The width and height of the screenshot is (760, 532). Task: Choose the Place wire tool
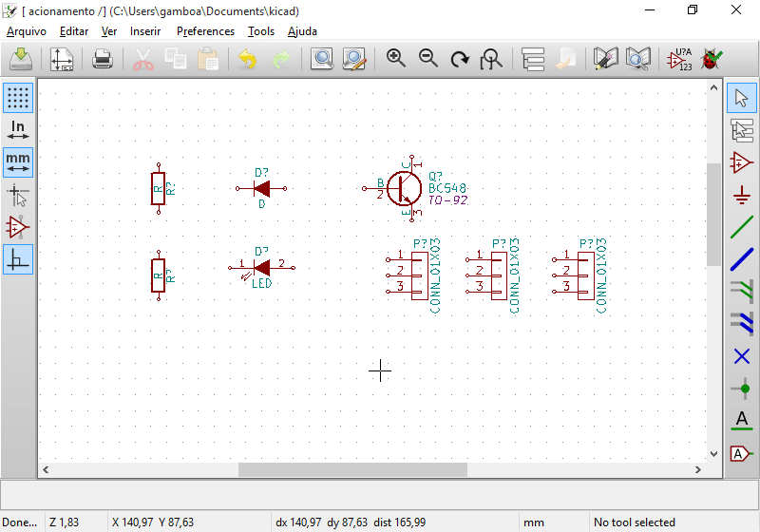click(x=742, y=227)
